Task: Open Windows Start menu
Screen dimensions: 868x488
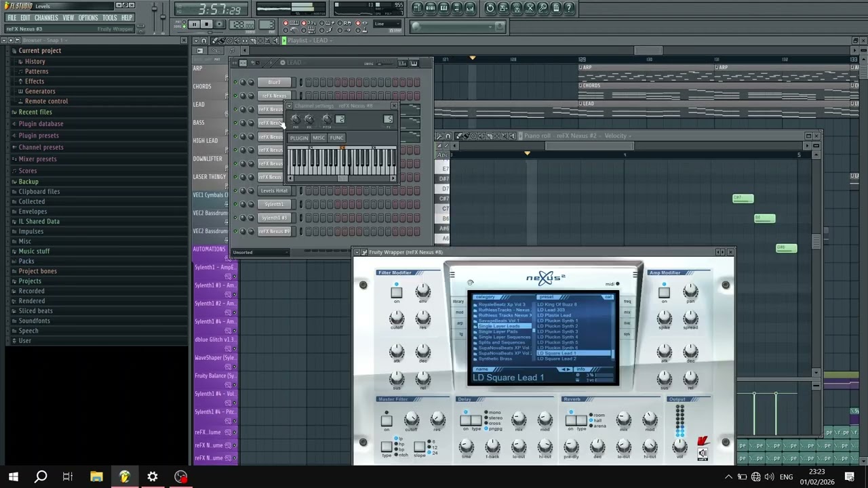Action: click(14, 476)
